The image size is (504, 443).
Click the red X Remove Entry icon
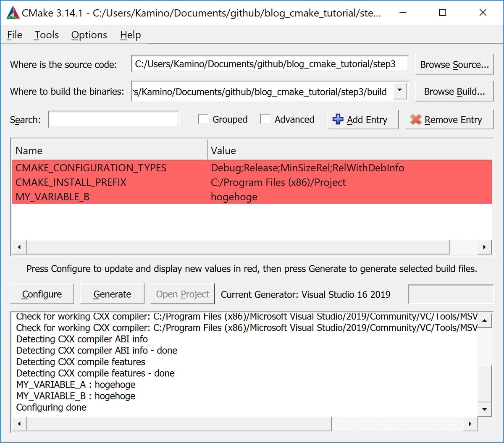pos(416,119)
